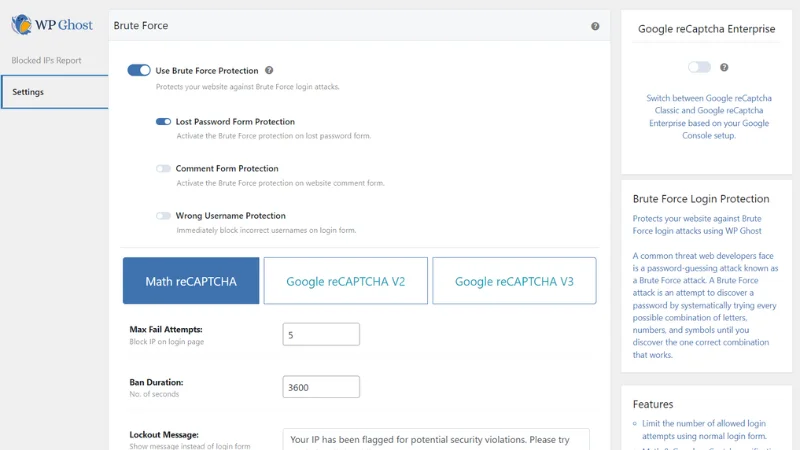Screen dimensions: 800x450
Task: Switch to Google reCAPTCHA V2 tab
Action: (x=345, y=281)
